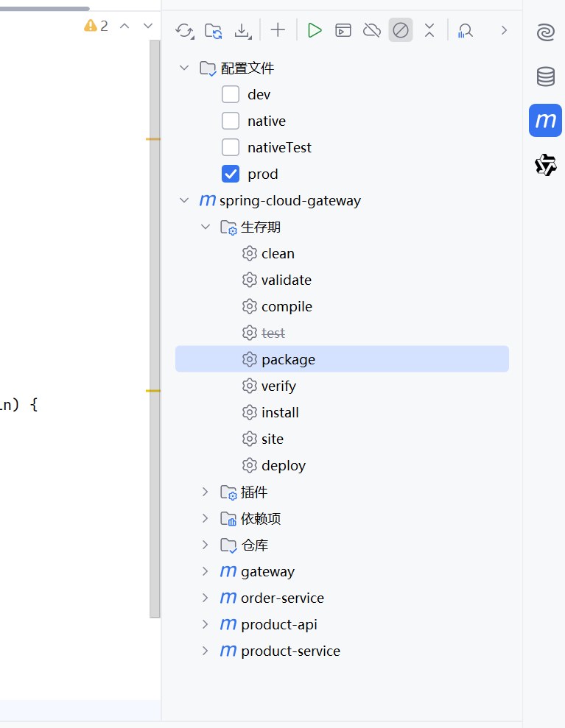Expand the order-service module
Viewport: 565px width, 728px height.
pos(205,598)
